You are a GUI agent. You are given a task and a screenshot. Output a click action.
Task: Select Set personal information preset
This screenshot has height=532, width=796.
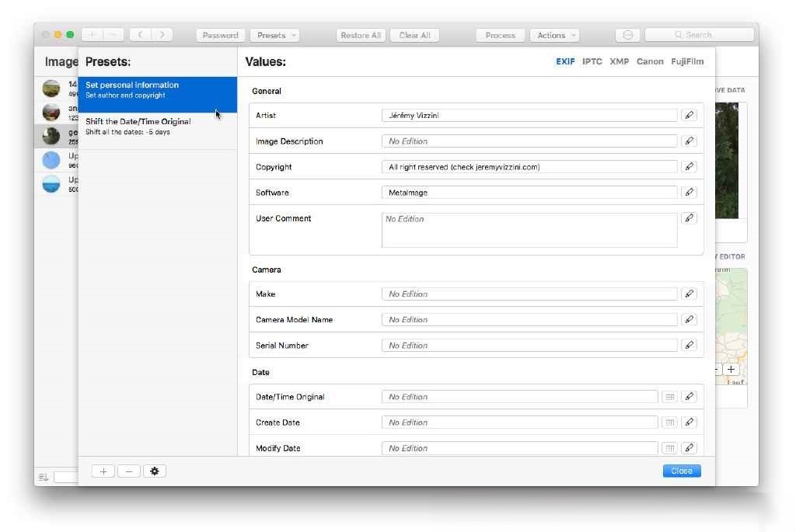157,94
